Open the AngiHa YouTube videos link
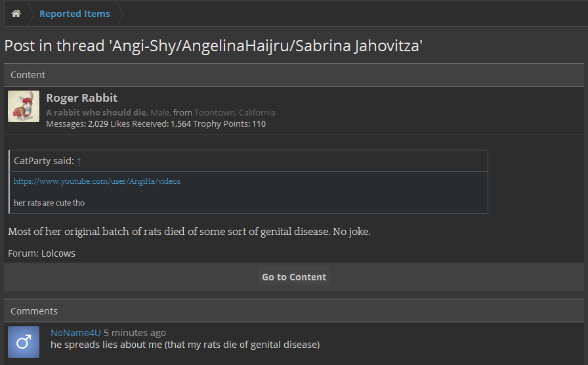 click(97, 181)
